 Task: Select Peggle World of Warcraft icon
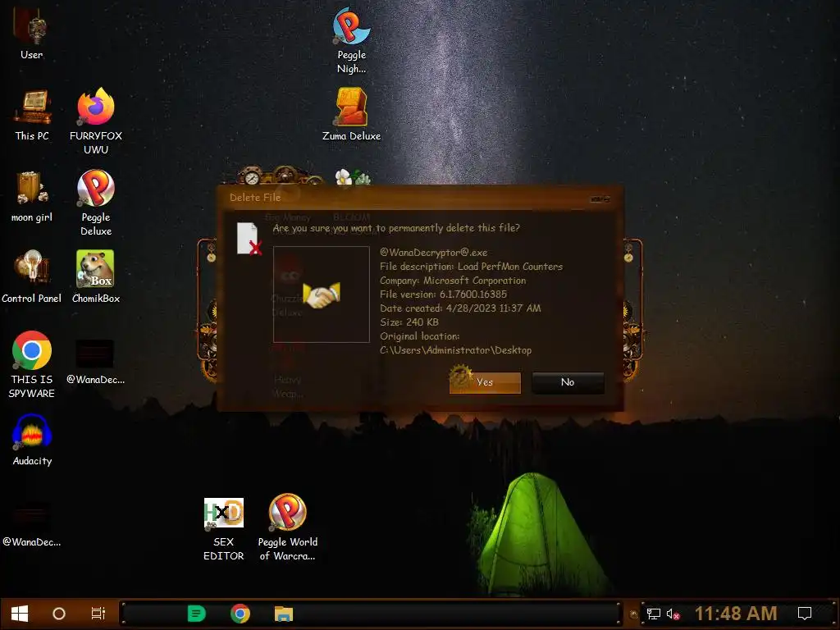288,527
